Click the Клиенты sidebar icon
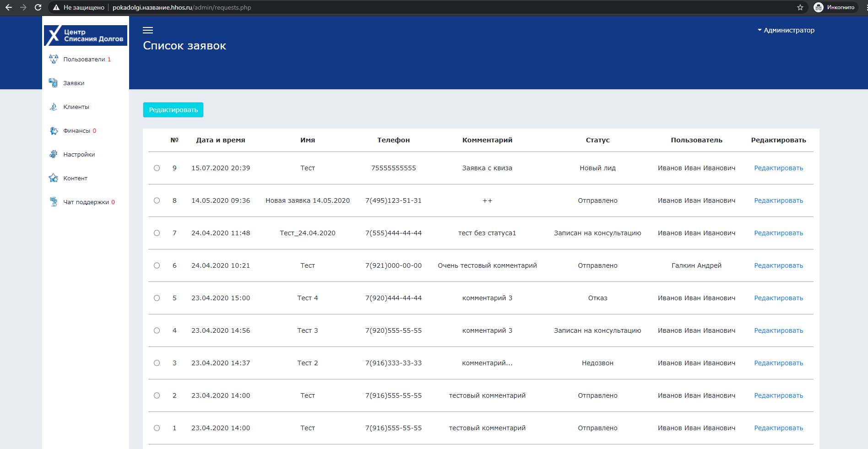This screenshot has height=449, width=868. [54, 107]
